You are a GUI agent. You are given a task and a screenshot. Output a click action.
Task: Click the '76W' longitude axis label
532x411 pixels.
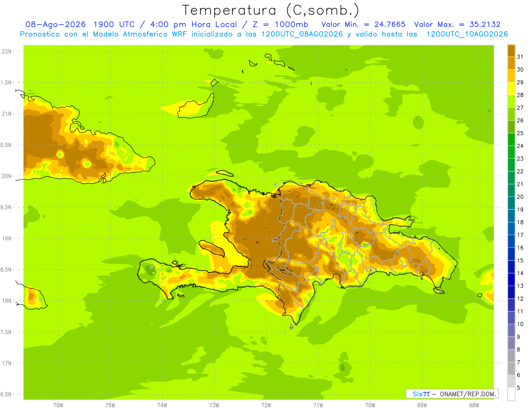tap(58, 405)
